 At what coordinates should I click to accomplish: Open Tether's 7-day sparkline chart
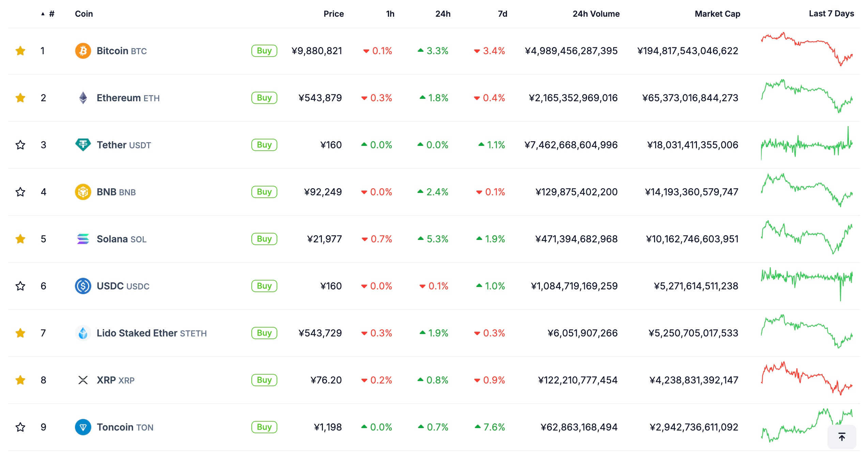[x=807, y=143]
